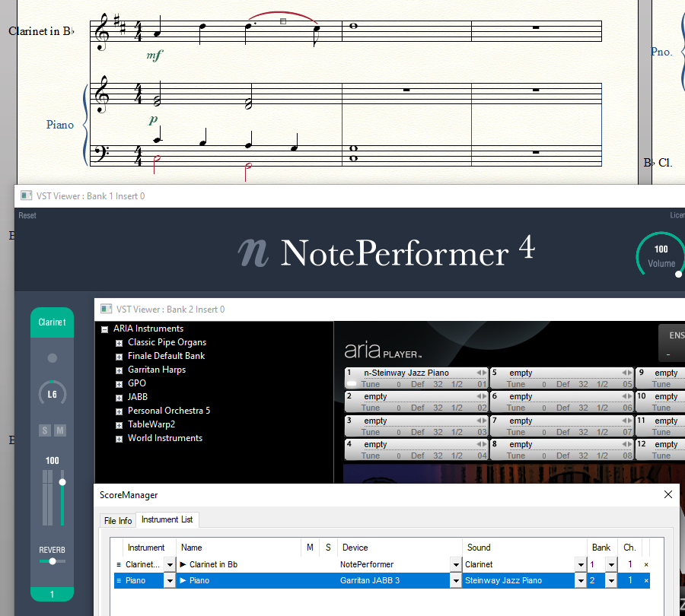The width and height of the screenshot is (685, 616).
Task: Click the Clarinet row drag handle icon
Action: click(118, 565)
